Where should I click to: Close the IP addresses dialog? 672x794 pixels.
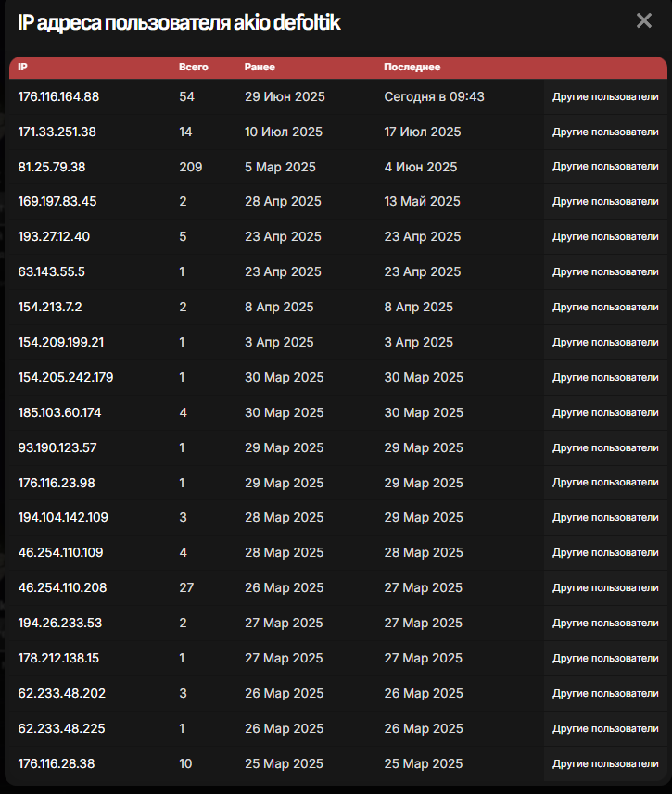(x=644, y=20)
